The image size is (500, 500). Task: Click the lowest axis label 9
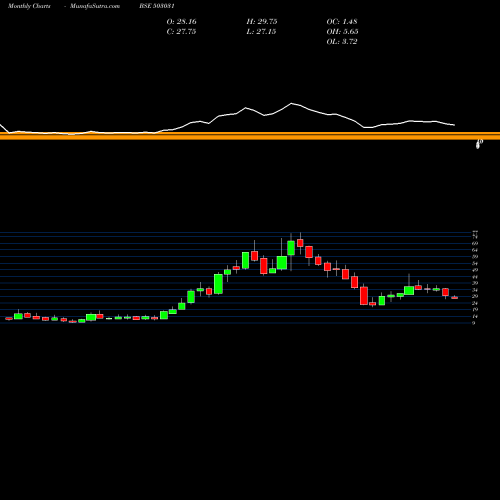474,323
